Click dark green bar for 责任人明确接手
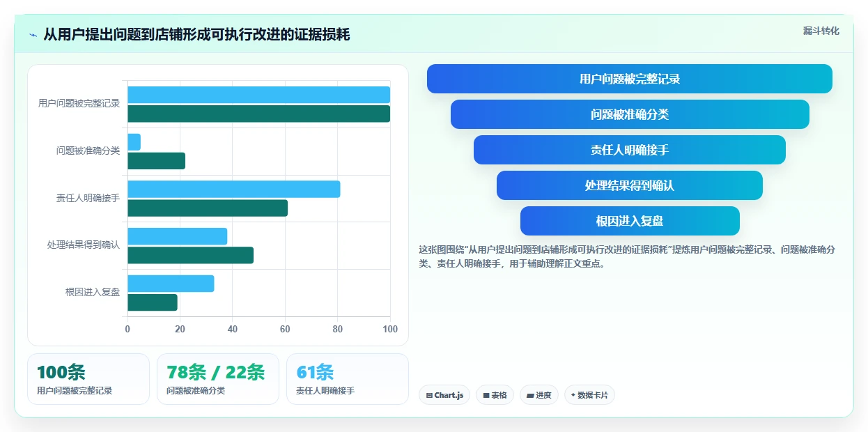868x432 pixels. pos(208,208)
